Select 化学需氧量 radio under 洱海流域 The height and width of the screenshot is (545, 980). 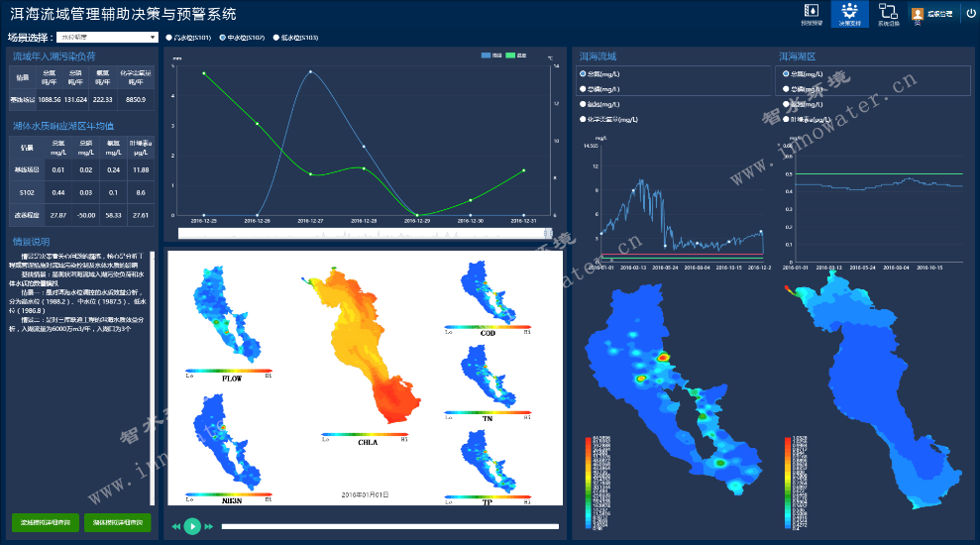pos(583,119)
